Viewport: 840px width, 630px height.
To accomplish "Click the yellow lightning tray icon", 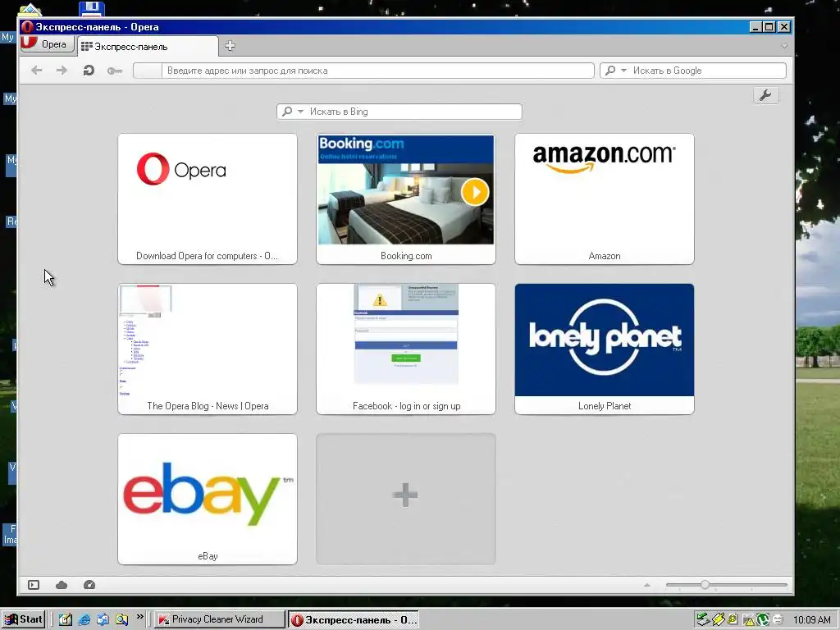I will [x=718, y=620].
